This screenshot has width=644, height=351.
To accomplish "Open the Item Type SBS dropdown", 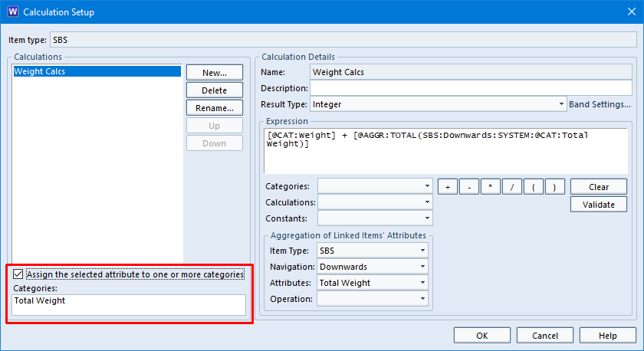I will (372, 251).
